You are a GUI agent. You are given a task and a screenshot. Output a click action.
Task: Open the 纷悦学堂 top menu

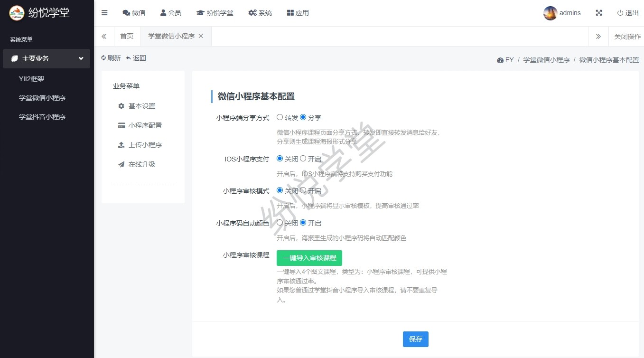click(x=215, y=13)
